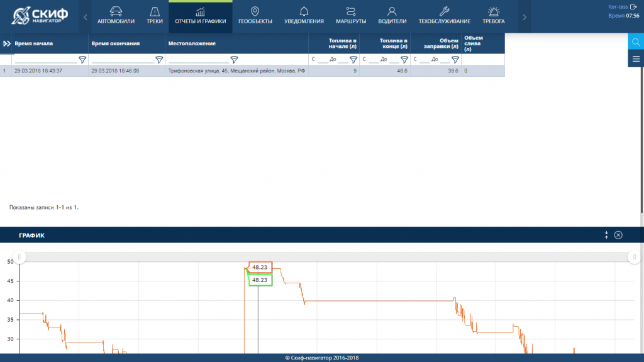Focus the Время начала filter field

[x=46, y=60]
